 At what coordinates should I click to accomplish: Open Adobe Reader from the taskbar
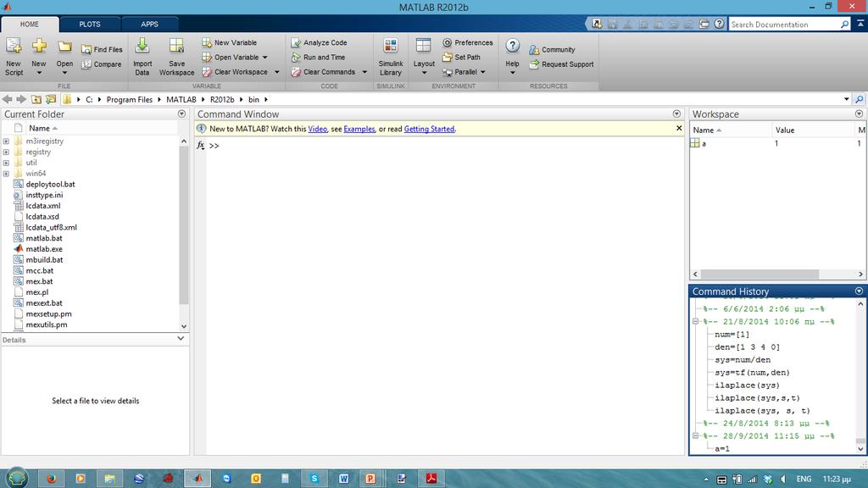431,479
